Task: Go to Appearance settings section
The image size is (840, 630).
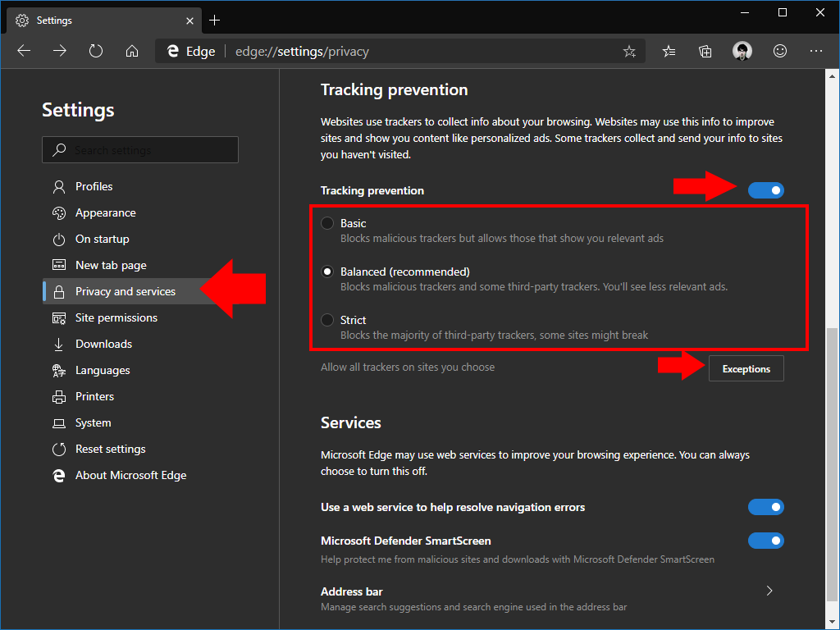Action: pyautogui.click(x=105, y=212)
